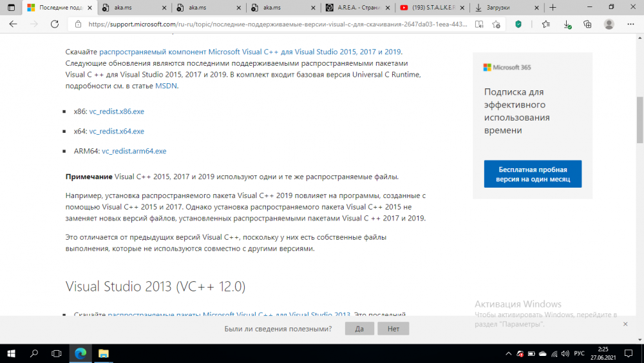This screenshot has height=363, width=644.
Task: Show hidden system tray icons
Action: [x=509, y=353]
